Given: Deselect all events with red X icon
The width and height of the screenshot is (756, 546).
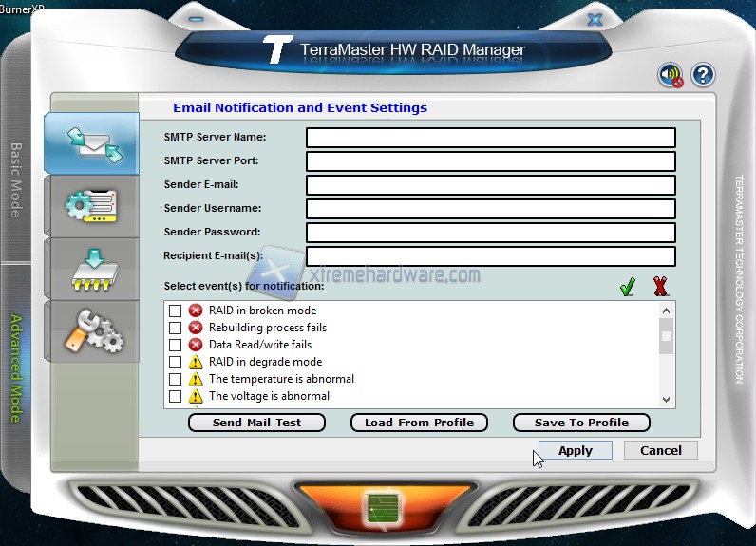Looking at the screenshot, I should pyautogui.click(x=660, y=287).
